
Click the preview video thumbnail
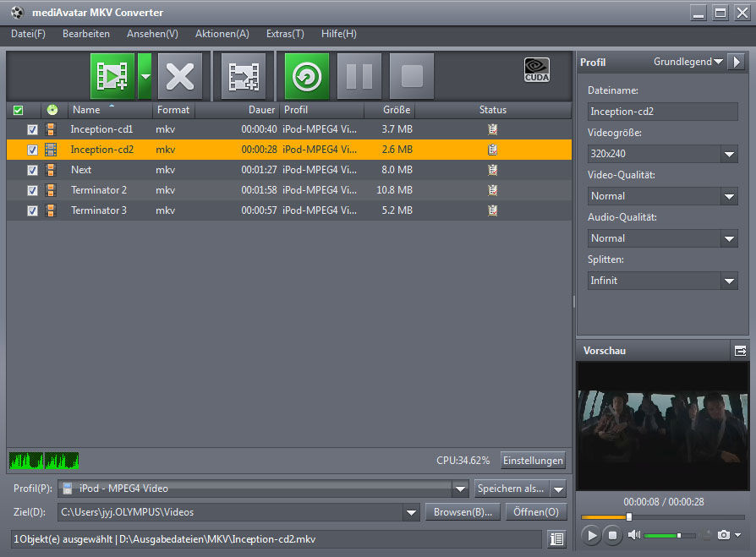tap(662, 426)
